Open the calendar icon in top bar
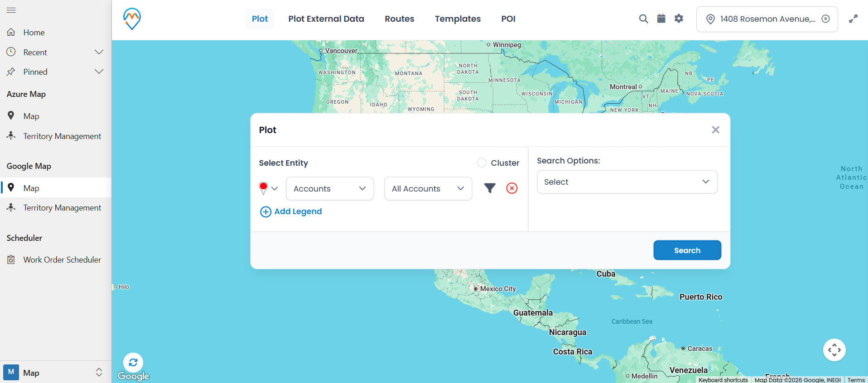Image resolution: width=868 pixels, height=383 pixels. click(x=661, y=19)
